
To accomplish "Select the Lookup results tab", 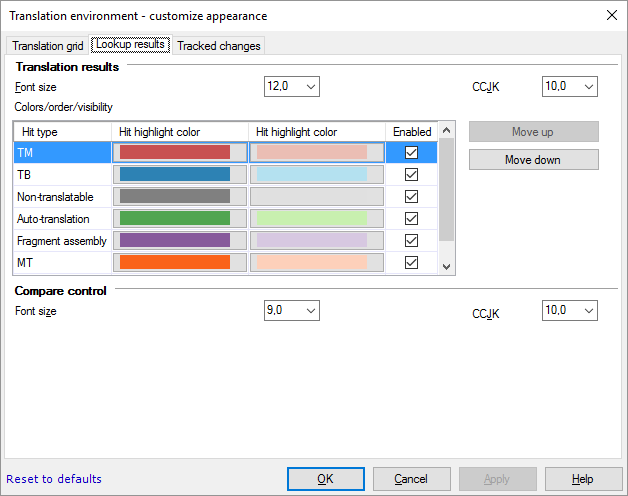I will (131, 44).
